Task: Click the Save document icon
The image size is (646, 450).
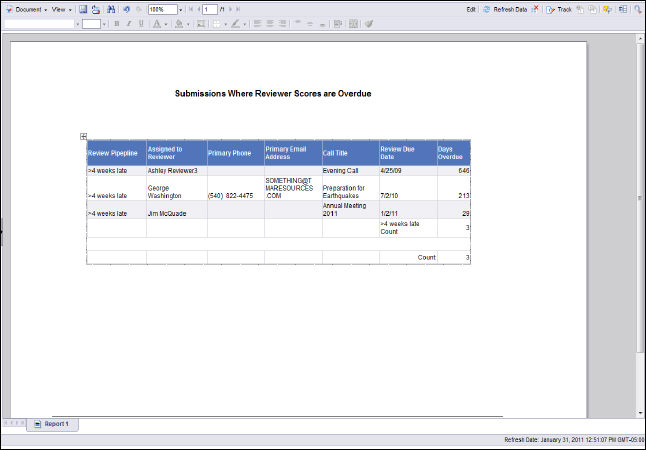Action: tap(83, 8)
